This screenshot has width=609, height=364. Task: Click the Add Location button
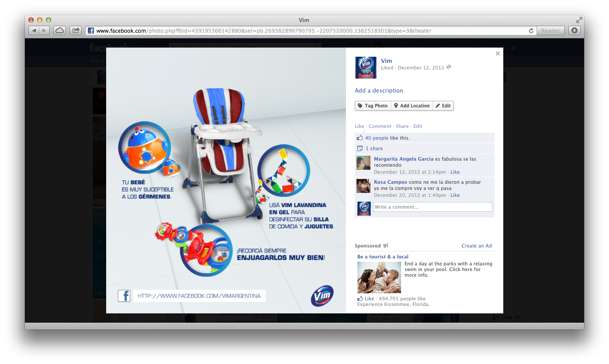point(412,106)
